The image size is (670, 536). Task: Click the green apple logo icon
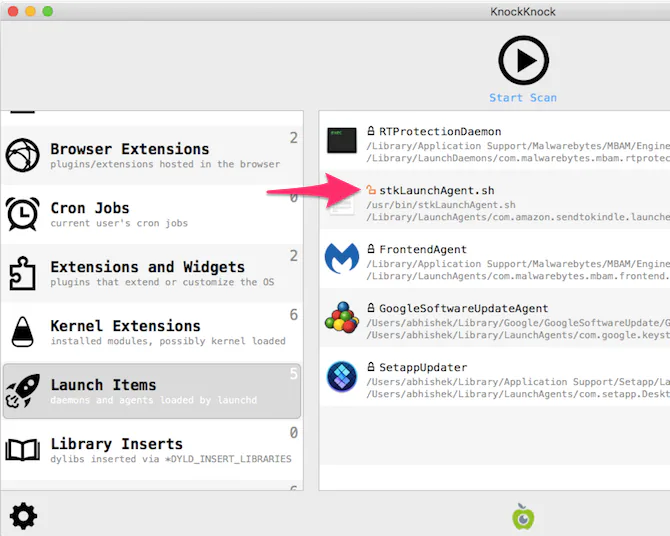point(523,516)
